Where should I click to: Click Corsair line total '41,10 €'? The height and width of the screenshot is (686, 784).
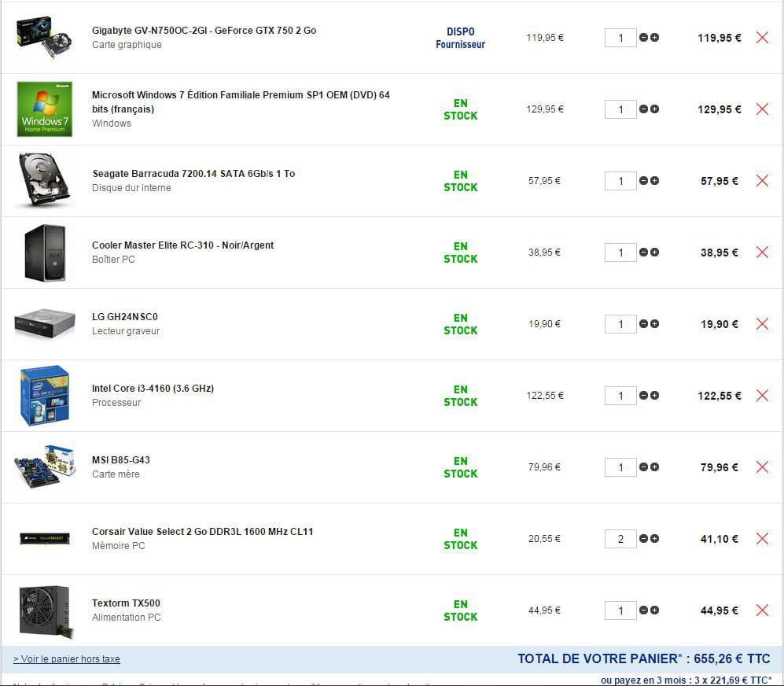click(x=719, y=539)
